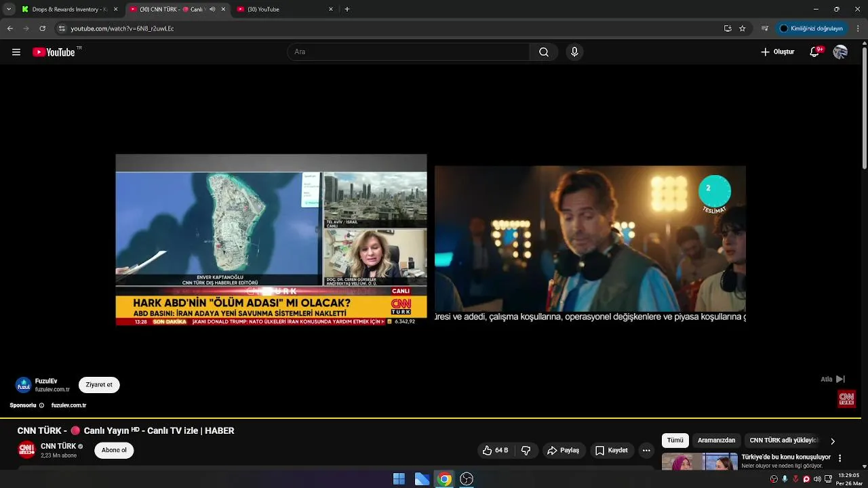
Task: Click the yellow ad progress bar
Action: pyautogui.click(x=430, y=418)
